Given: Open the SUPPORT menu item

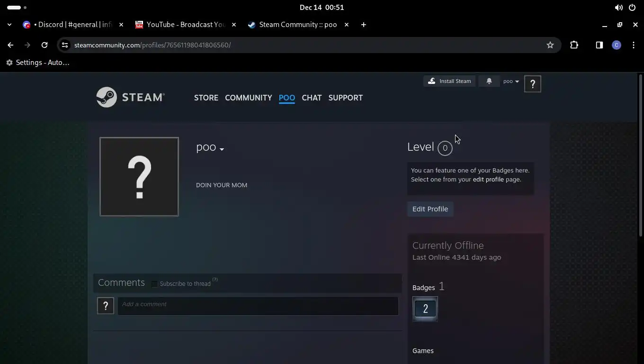Looking at the screenshot, I should point(345,98).
